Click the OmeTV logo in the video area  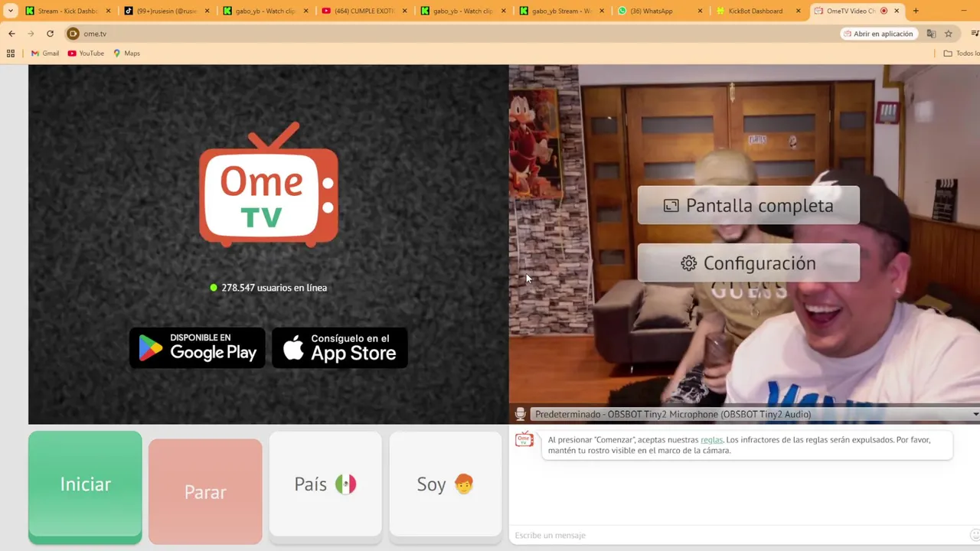click(269, 185)
